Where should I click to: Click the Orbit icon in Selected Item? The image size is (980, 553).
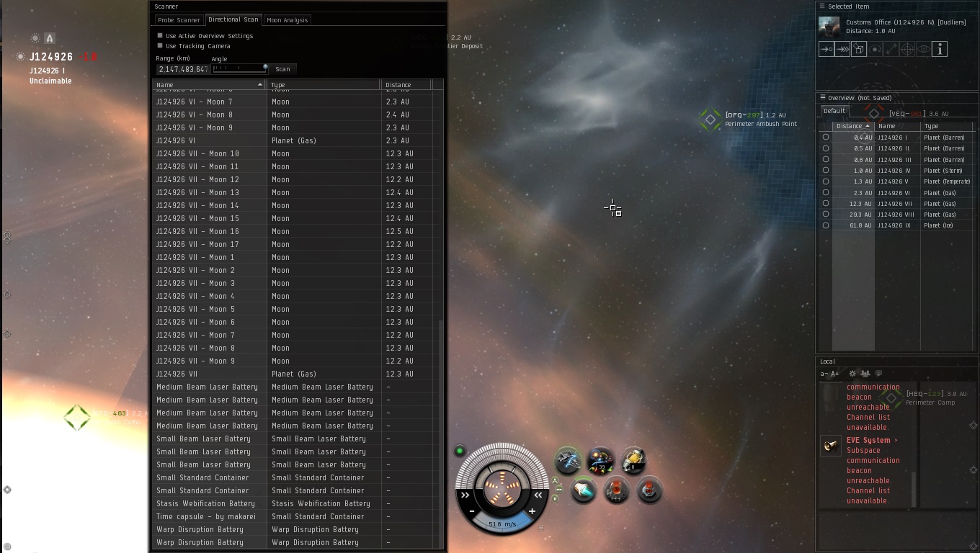875,49
